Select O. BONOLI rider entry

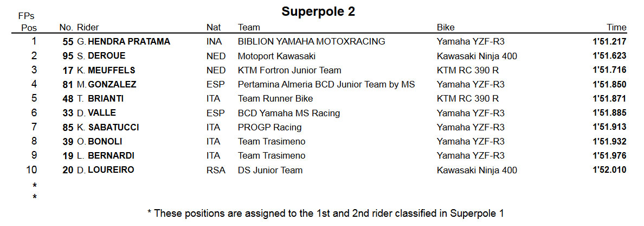click(x=99, y=142)
